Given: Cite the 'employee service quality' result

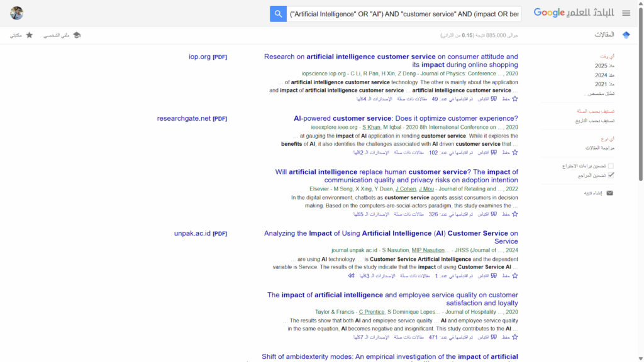Looking at the screenshot, I should tap(494, 337).
